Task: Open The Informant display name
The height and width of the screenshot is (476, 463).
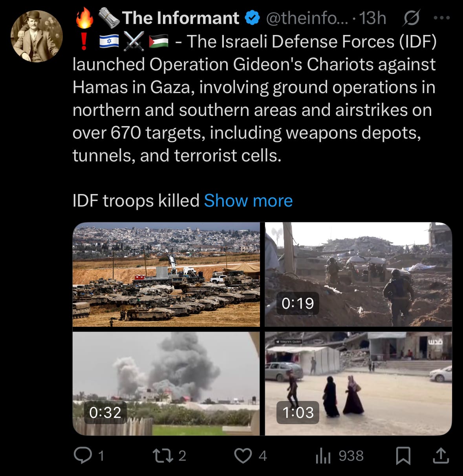Action: click(180, 18)
